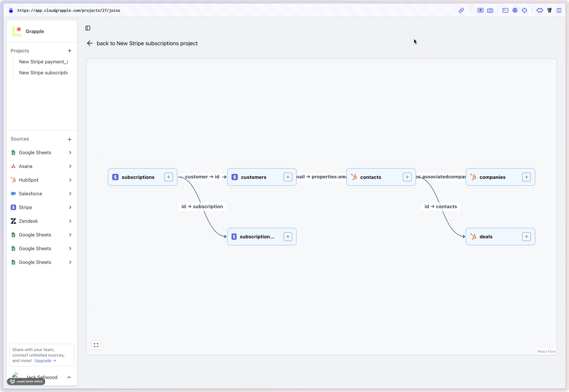Add a new project with plus icon

click(x=70, y=51)
